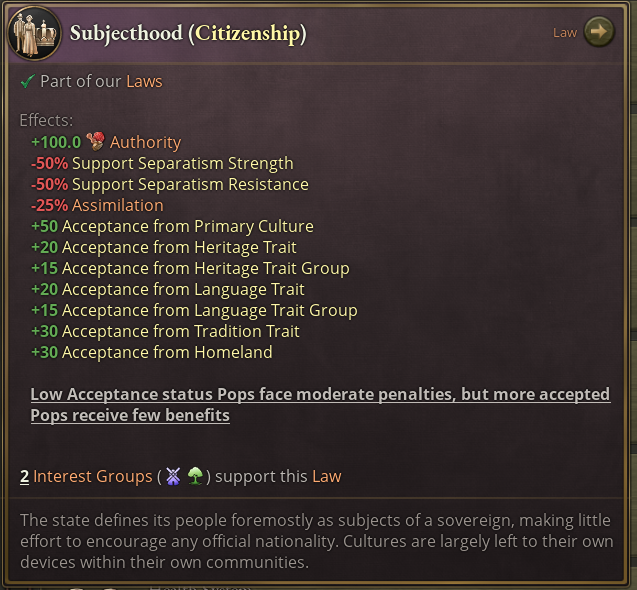Click the Assimilation link

coord(117,206)
